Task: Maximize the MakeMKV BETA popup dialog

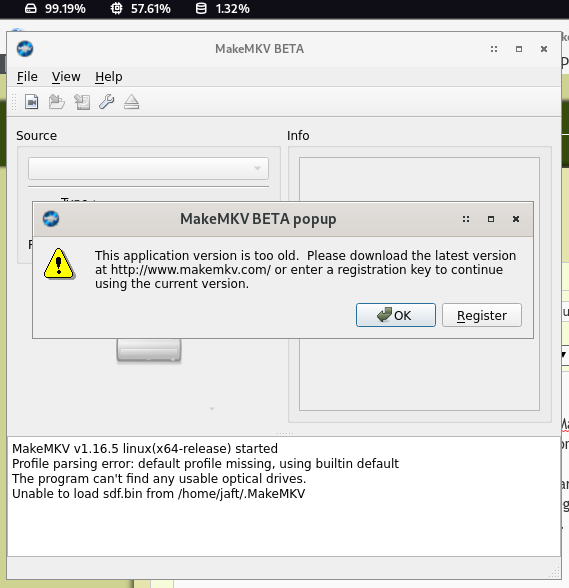Action: (491, 219)
